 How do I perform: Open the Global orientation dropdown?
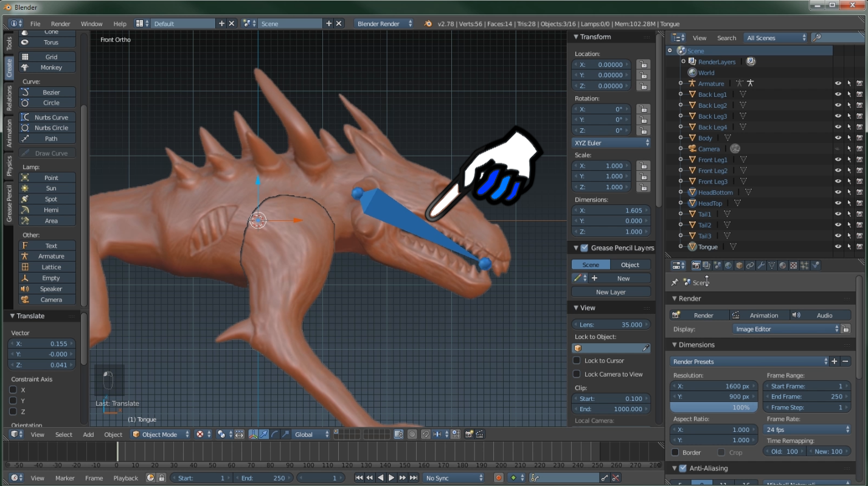coord(311,434)
